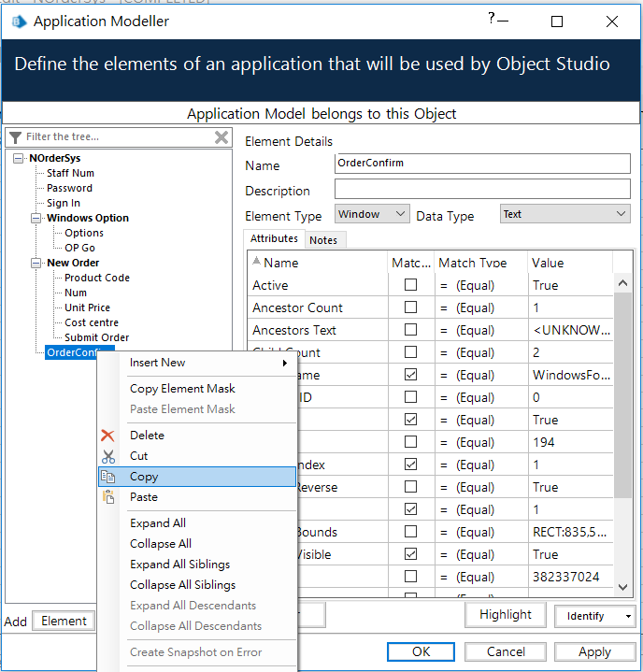Image resolution: width=643 pixels, height=672 pixels.
Task: Click the Description input field
Action: [x=482, y=189]
